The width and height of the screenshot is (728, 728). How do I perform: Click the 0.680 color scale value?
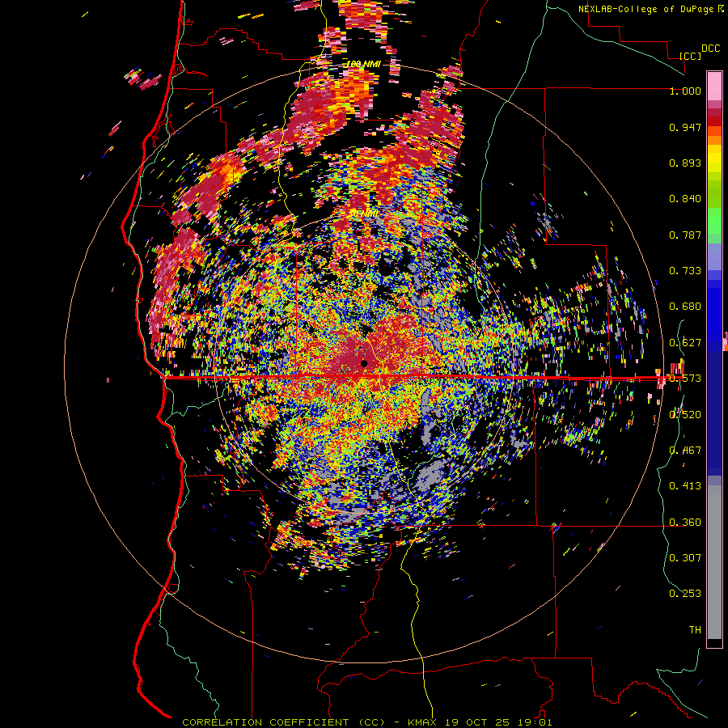pyautogui.click(x=685, y=307)
